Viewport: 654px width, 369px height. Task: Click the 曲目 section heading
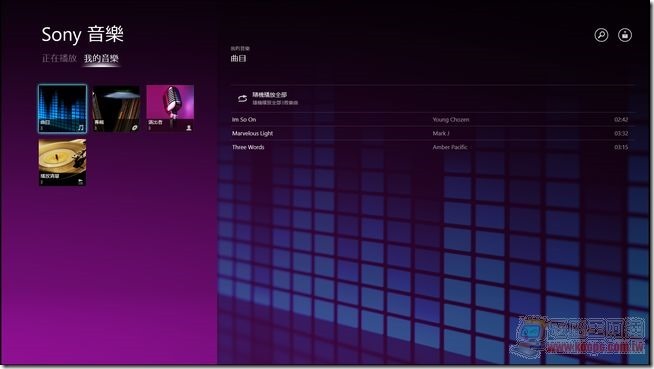pos(239,58)
